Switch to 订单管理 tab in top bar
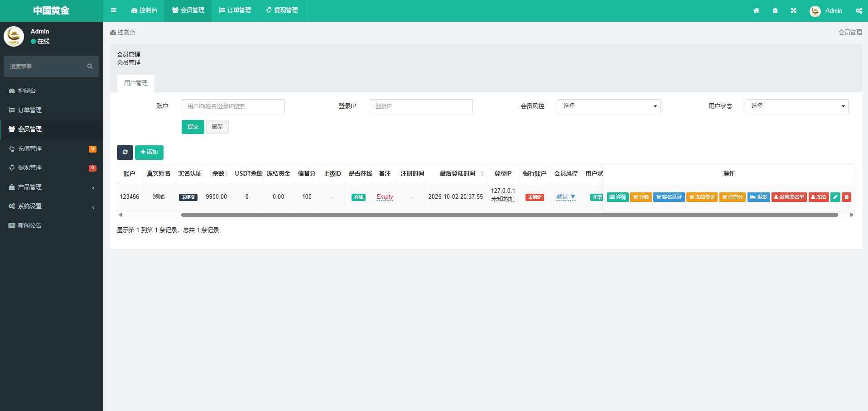The width and height of the screenshot is (868, 411). pyautogui.click(x=235, y=10)
